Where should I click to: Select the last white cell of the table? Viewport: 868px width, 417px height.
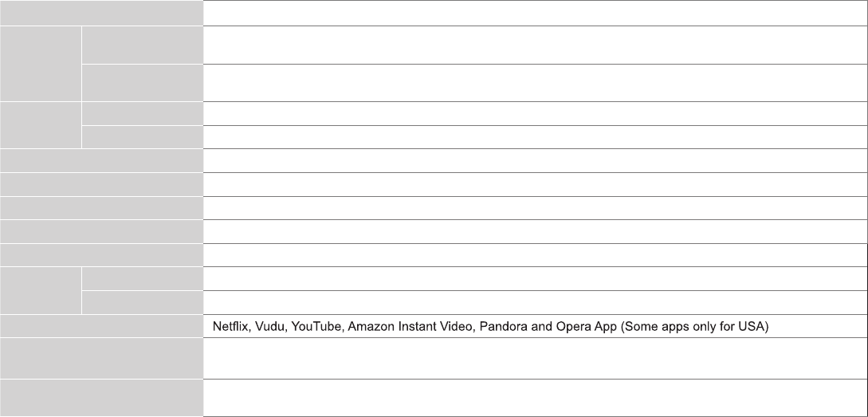[x=535, y=397]
